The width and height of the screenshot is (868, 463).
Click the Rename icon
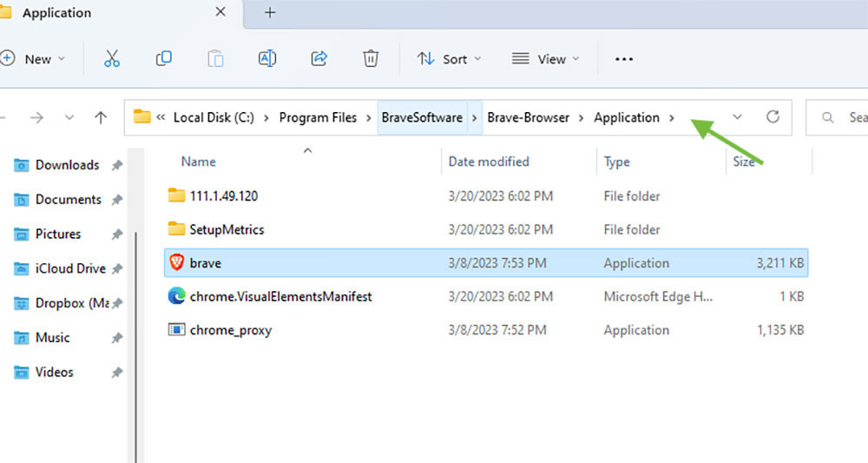267,59
